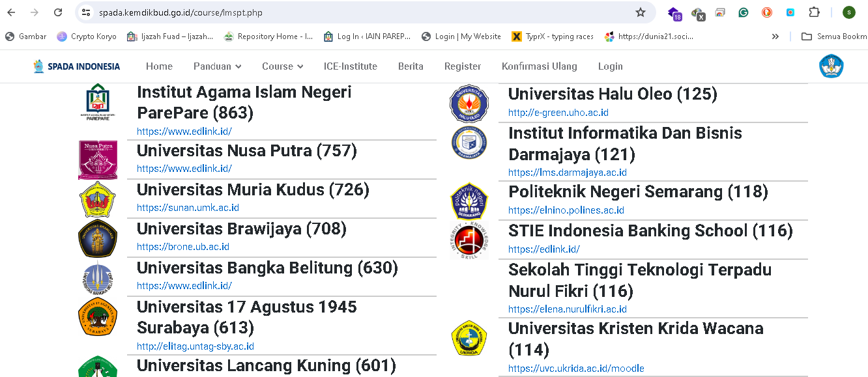
Task: Select the Berita menu item
Action: [x=411, y=66]
